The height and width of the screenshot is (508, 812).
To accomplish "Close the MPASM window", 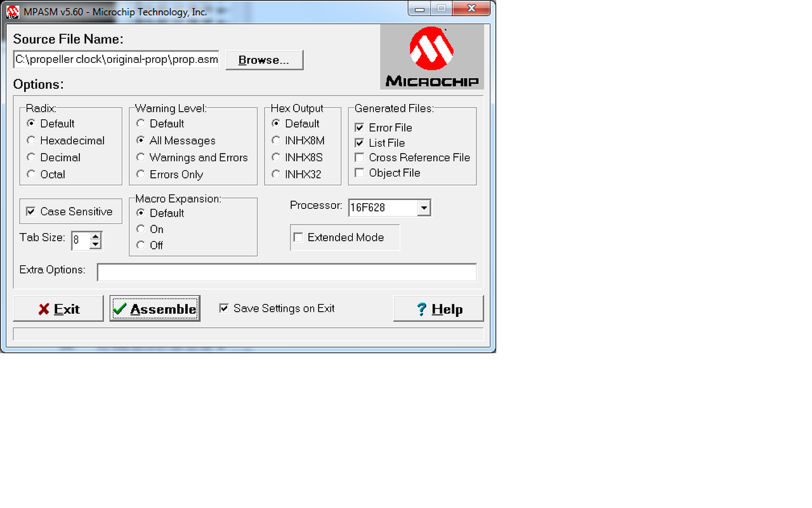I will click(x=471, y=9).
